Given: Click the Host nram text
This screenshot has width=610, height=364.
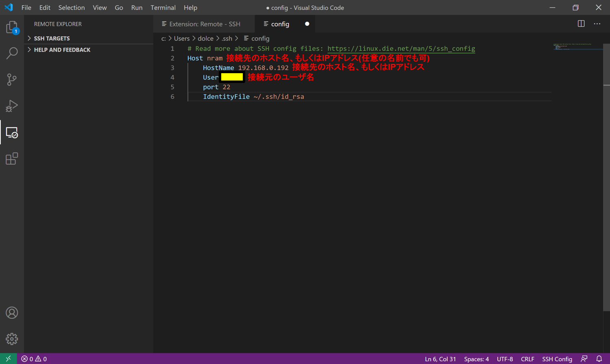Looking at the screenshot, I should [205, 58].
